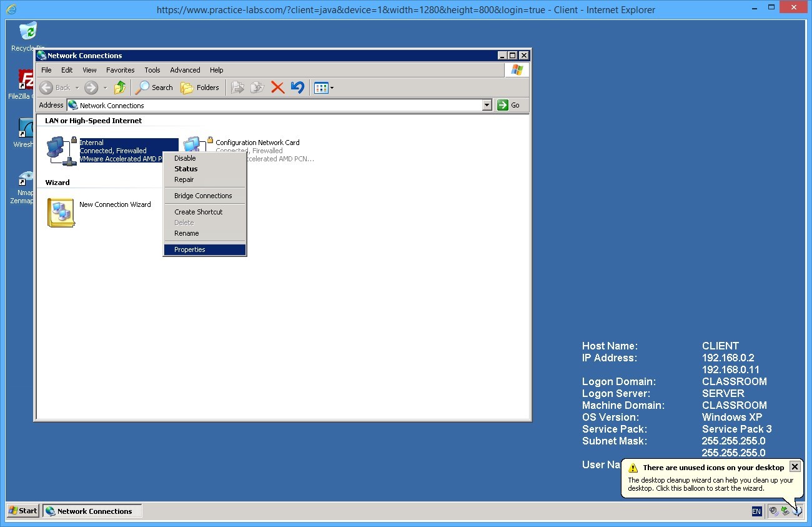Toggle the Folders pane button
Screen dimensions: 812x527
point(200,88)
